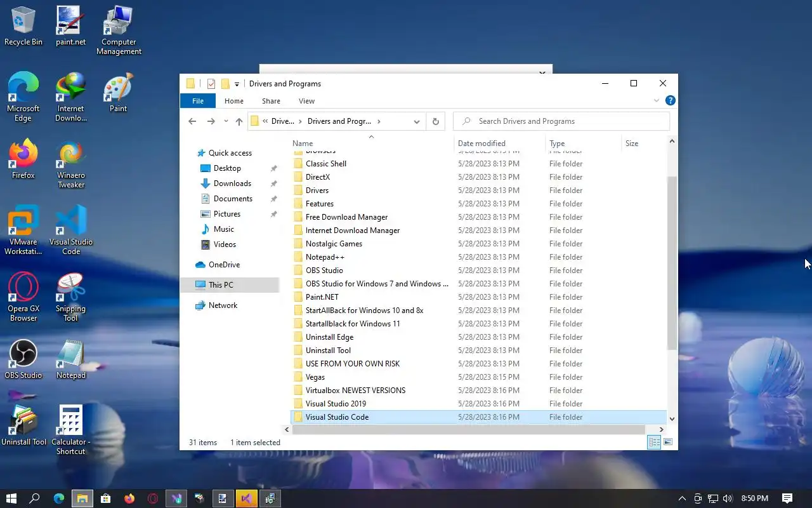812x508 pixels.
Task: Open the File ribbon tab
Action: pyautogui.click(x=198, y=101)
